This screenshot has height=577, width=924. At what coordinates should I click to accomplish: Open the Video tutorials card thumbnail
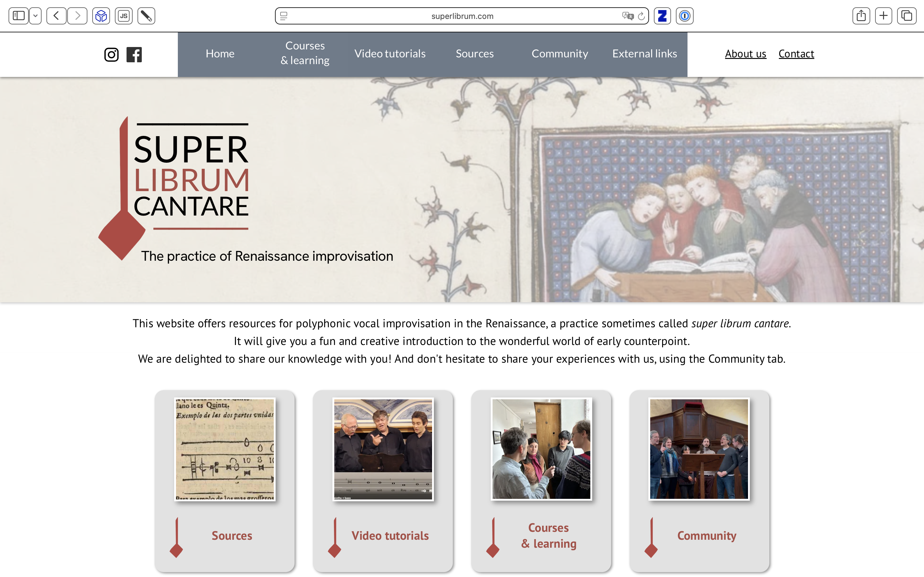pyautogui.click(x=383, y=449)
